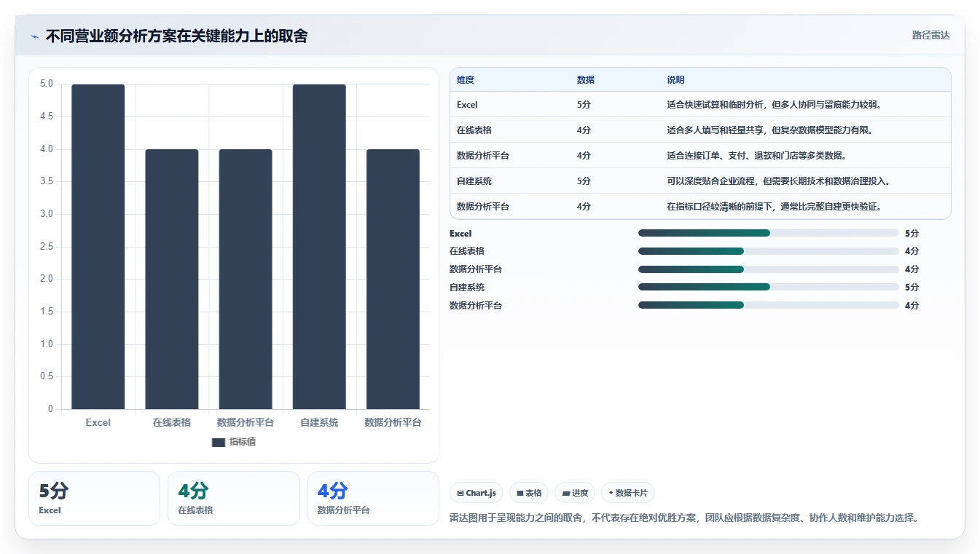Open the 5分 Excel summary card
This screenshot has height=554, width=980.
[94, 498]
